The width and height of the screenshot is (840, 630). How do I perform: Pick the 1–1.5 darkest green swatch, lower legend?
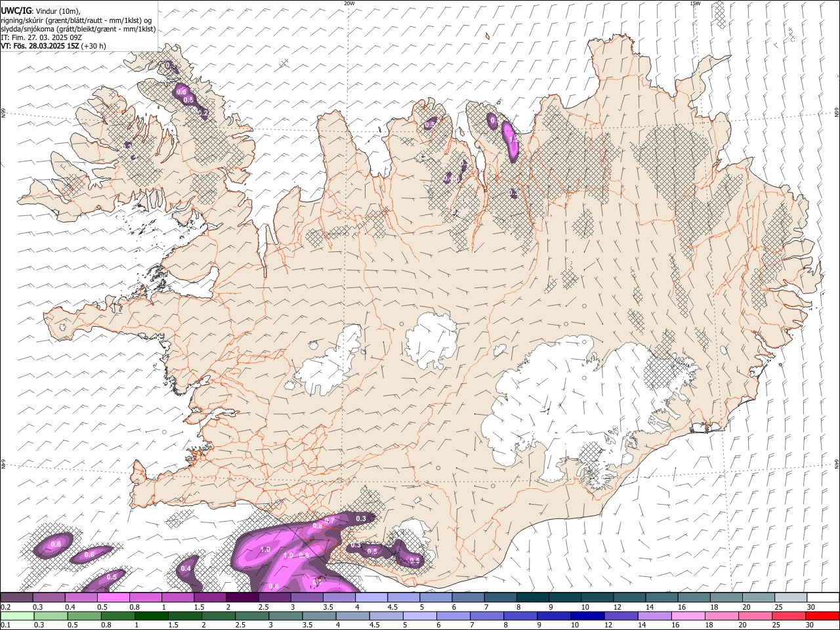coord(151,616)
